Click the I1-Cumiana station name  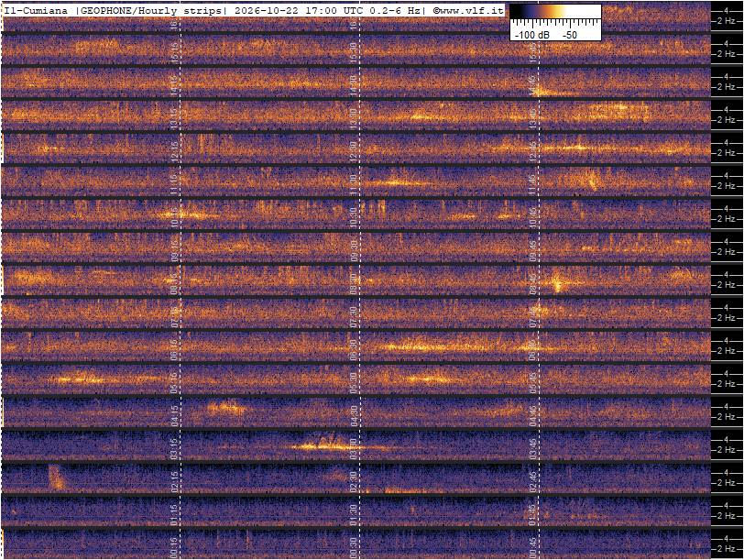[x=36, y=10]
